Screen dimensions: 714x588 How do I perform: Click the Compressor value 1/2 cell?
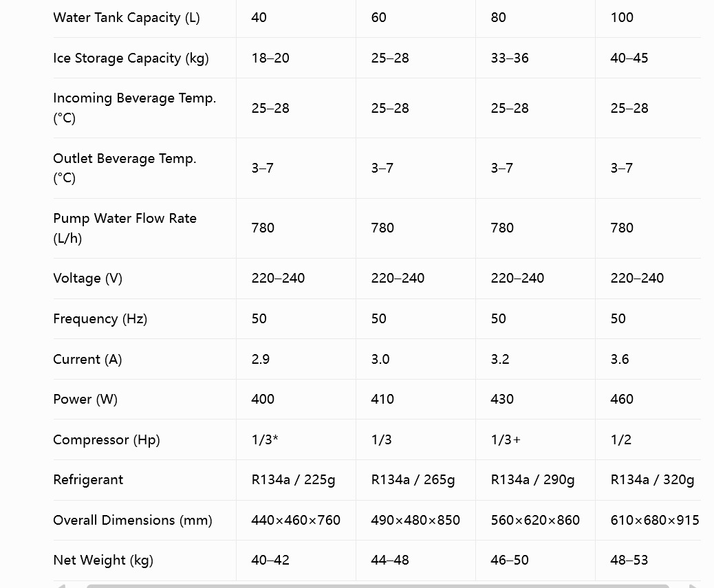tap(648, 439)
